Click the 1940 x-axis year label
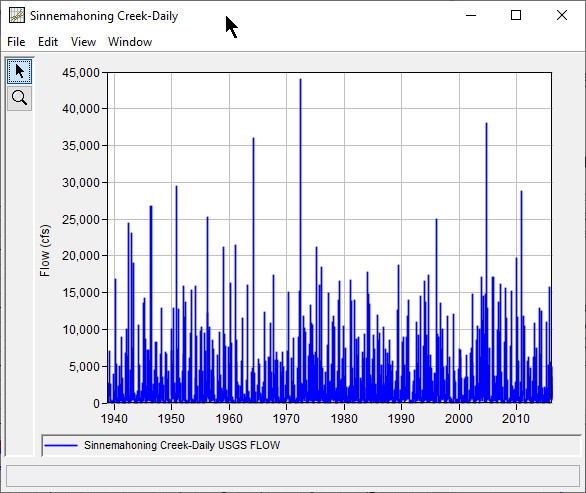Screen dimensions: 586x493 114,419
